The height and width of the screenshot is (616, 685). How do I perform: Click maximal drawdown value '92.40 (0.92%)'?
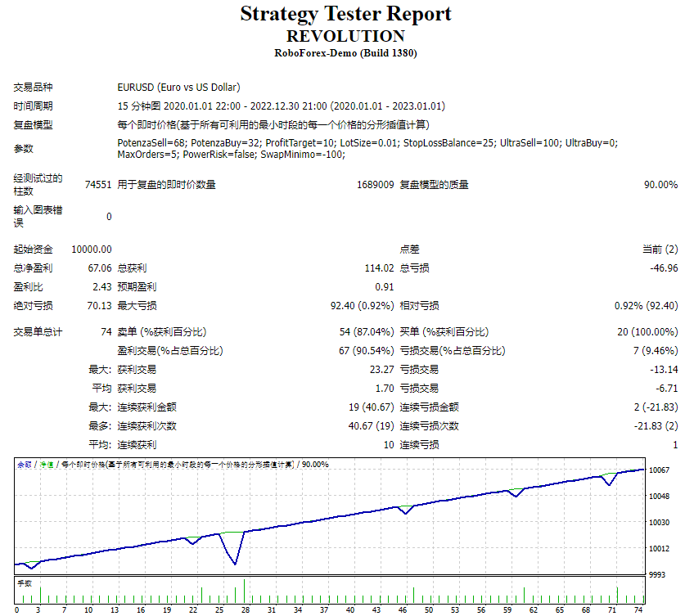click(363, 306)
